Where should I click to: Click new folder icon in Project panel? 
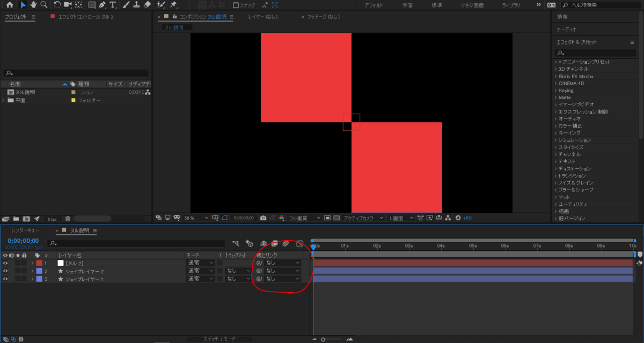coord(16,219)
